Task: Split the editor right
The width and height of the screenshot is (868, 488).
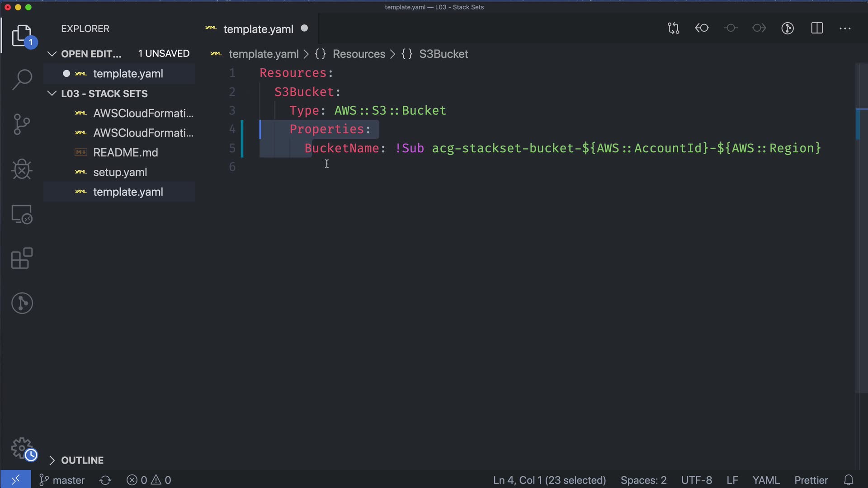Action: pyautogui.click(x=816, y=28)
